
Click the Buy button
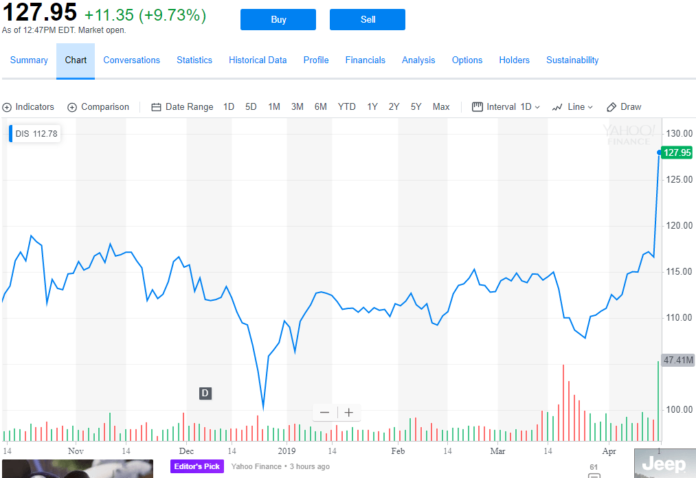(278, 20)
